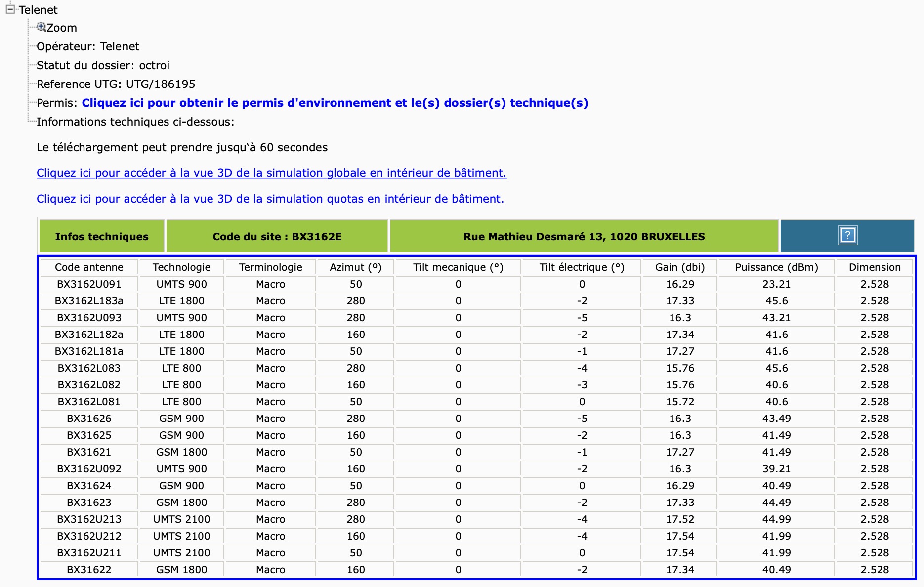
Task: Open the permis d'environnement link
Action: pyautogui.click(x=335, y=103)
